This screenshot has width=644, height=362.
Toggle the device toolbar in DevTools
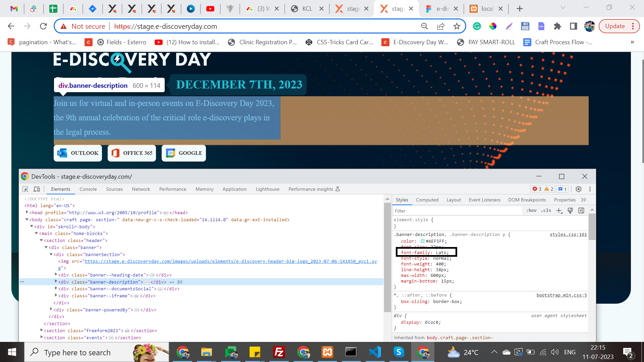click(37, 189)
